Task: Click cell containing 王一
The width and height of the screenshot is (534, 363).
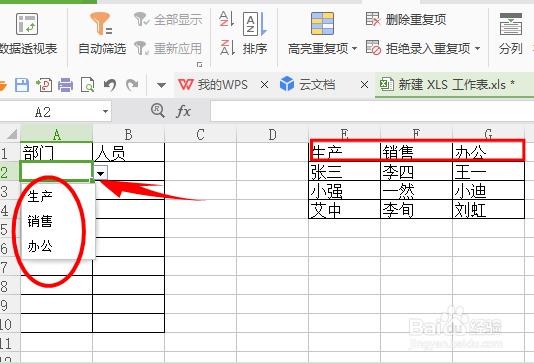Action: pyautogui.click(x=488, y=171)
